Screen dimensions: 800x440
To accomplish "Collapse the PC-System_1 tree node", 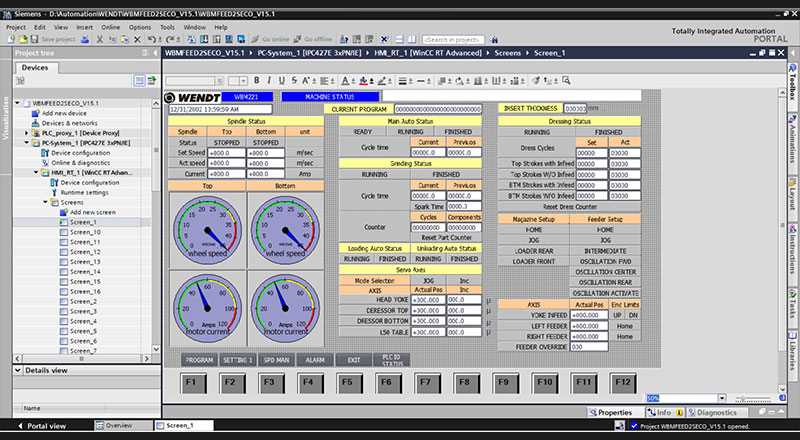I will coord(27,143).
